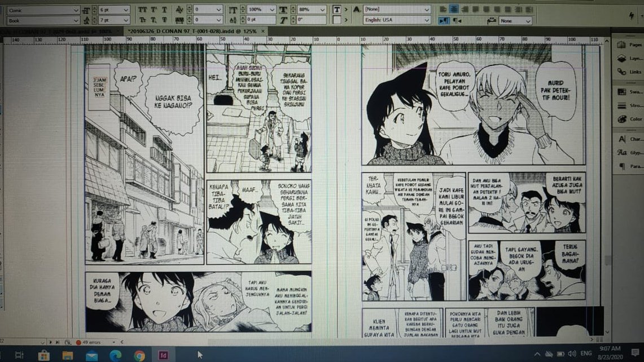Screen dimensions: 644x362
Task: Open the preflight profile menu arrow
Action: 114,342
